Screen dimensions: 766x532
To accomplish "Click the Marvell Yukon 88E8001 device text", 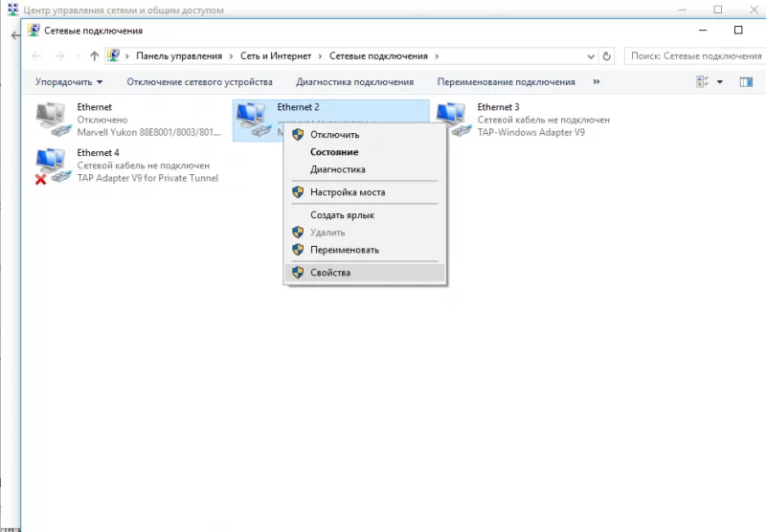I will click(149, 132).
